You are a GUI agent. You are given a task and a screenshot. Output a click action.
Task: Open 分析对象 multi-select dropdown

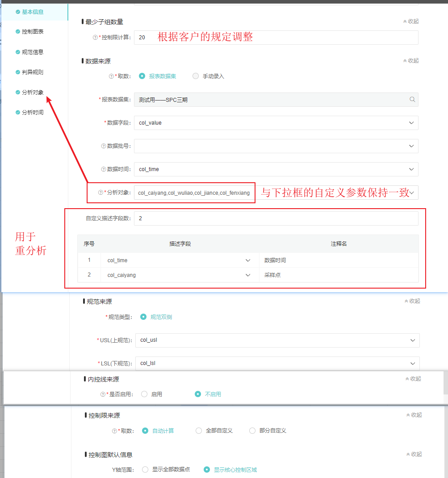[x=276, y=193]
